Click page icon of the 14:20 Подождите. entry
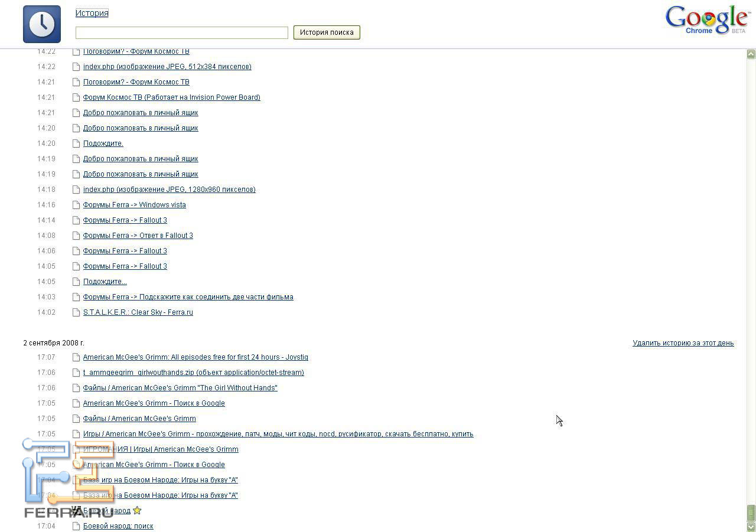Screen dimensions: 756x532 coord(76,143)
